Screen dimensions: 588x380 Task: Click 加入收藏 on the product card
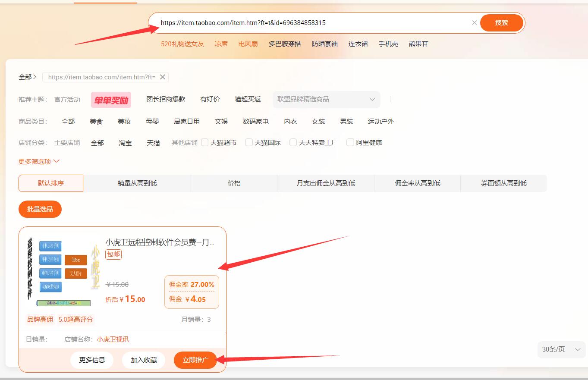pos(144,360)
